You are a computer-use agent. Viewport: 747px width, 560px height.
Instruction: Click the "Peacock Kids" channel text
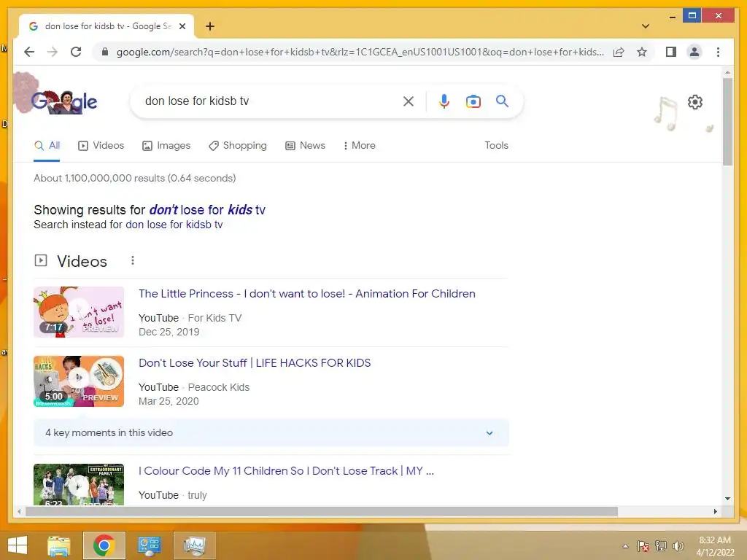point(219,387)
